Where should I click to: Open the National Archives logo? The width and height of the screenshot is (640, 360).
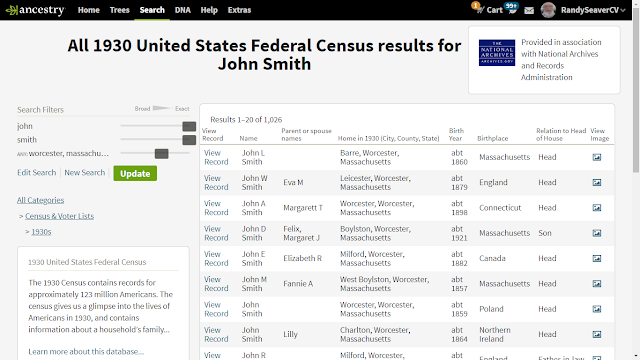click(x=497, y=53)
